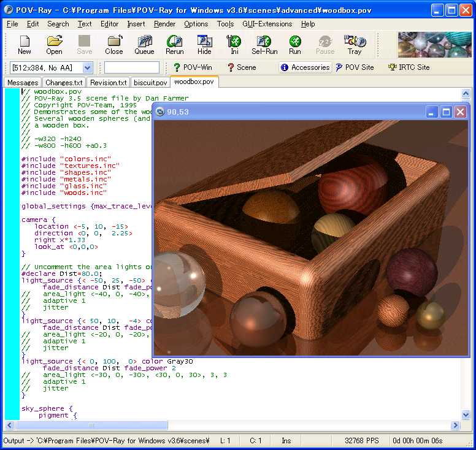Screen dimensions: 476x450
Task: Open the Help menu
Action: point(308,24)
